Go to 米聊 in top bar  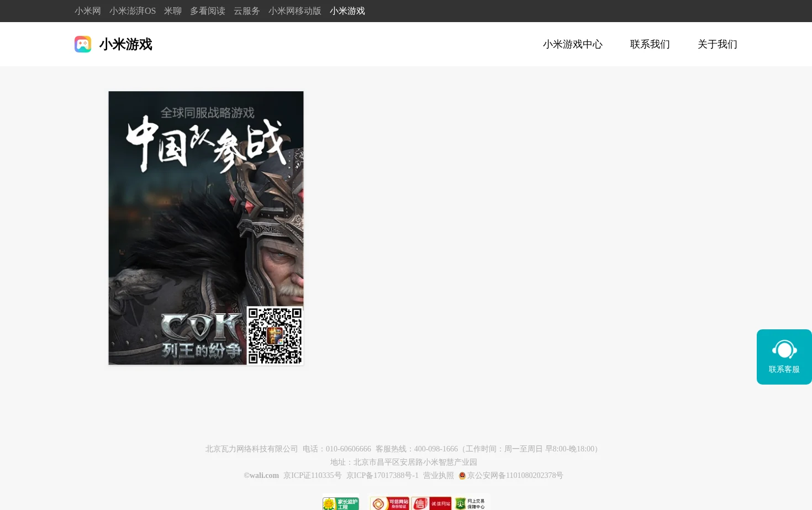pos(173,11)
